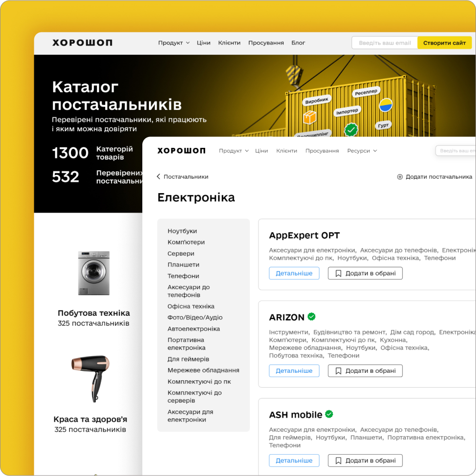
Task: Click the AppExpert OPT supplier title
Action: click(304, 235)
